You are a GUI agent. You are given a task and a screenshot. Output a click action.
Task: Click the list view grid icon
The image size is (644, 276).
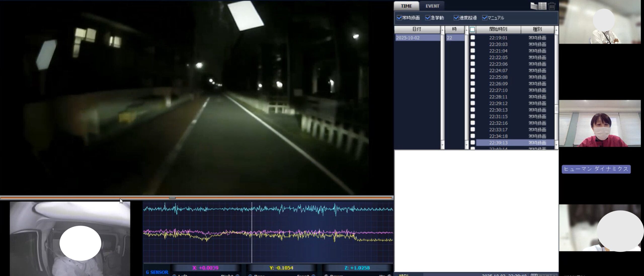click(x=542, y=6)
